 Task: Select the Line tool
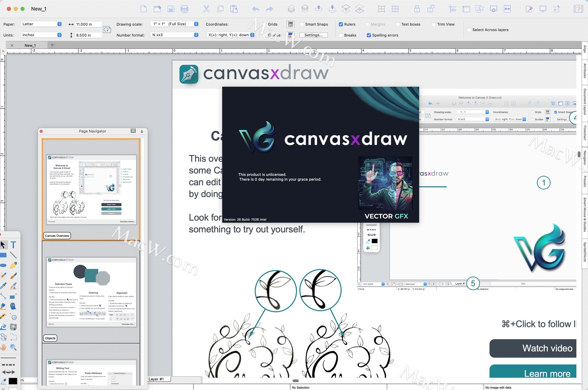point(13,255)
